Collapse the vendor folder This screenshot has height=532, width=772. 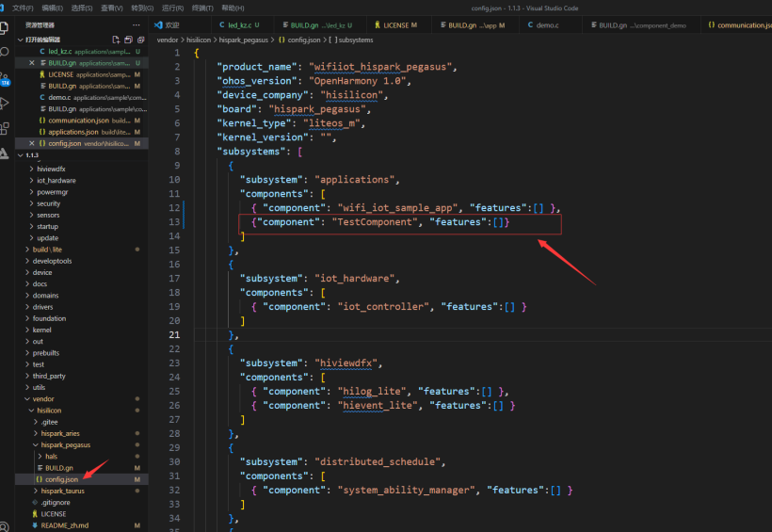point(43,398)
